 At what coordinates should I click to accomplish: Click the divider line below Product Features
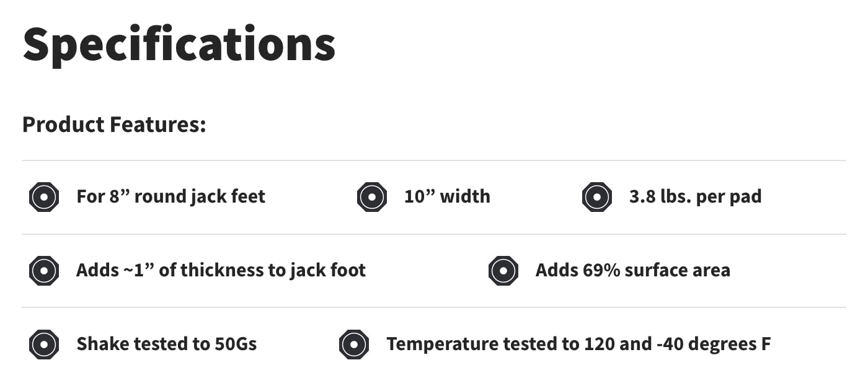tap(434, 160)
